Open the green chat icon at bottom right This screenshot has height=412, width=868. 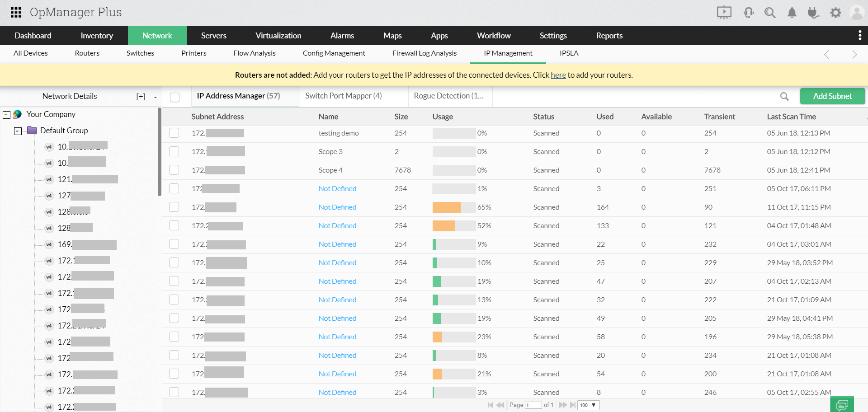(x=842, y=405)
